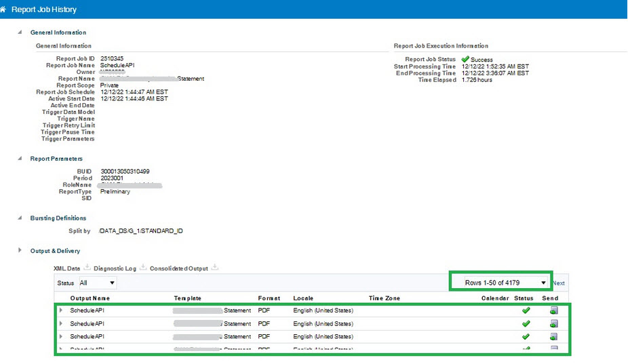The height and width of the screenshot is (364, 628).
Task: Click the Report Job Execution Information heading
Action: (441, 46)
